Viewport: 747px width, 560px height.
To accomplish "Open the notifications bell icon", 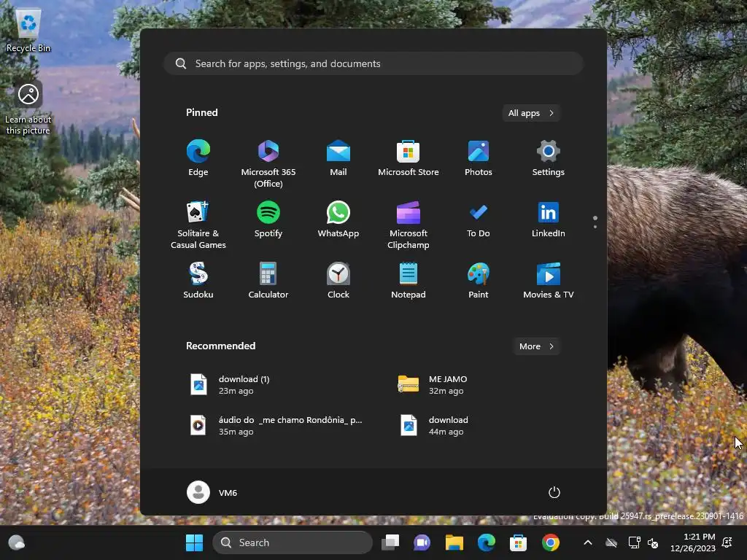I will click(727, 542).
